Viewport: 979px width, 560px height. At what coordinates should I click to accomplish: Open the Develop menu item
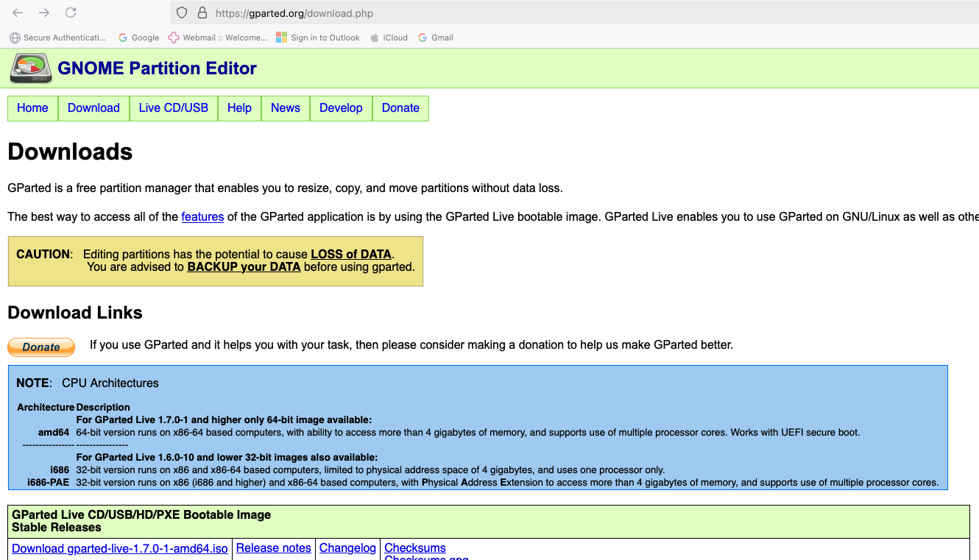tap(341, 108)
